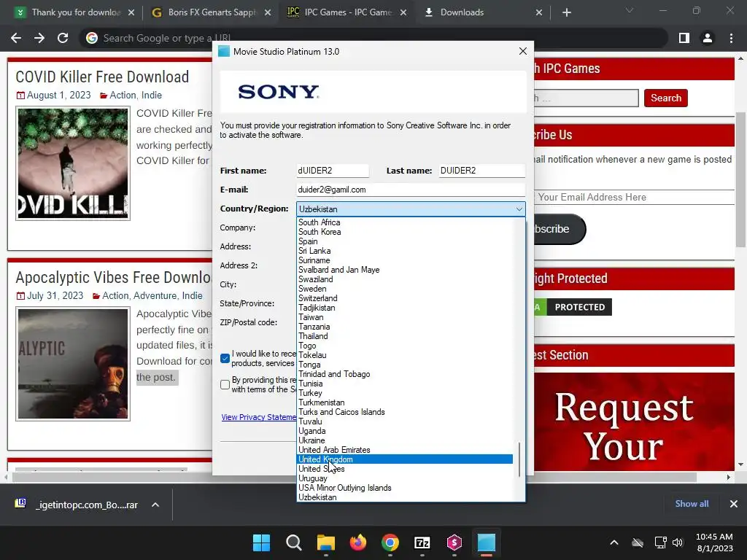Click the COVID Killer thumbnail

tap(73, 163)
